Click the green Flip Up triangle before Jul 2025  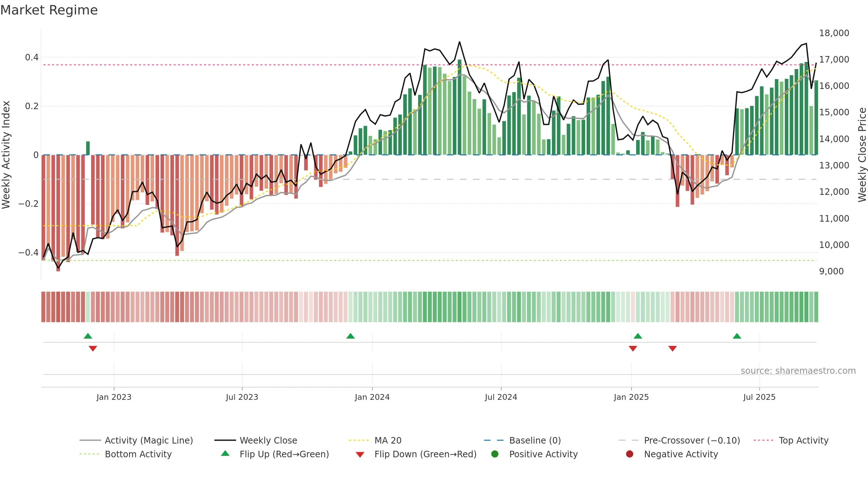point(737,336)
